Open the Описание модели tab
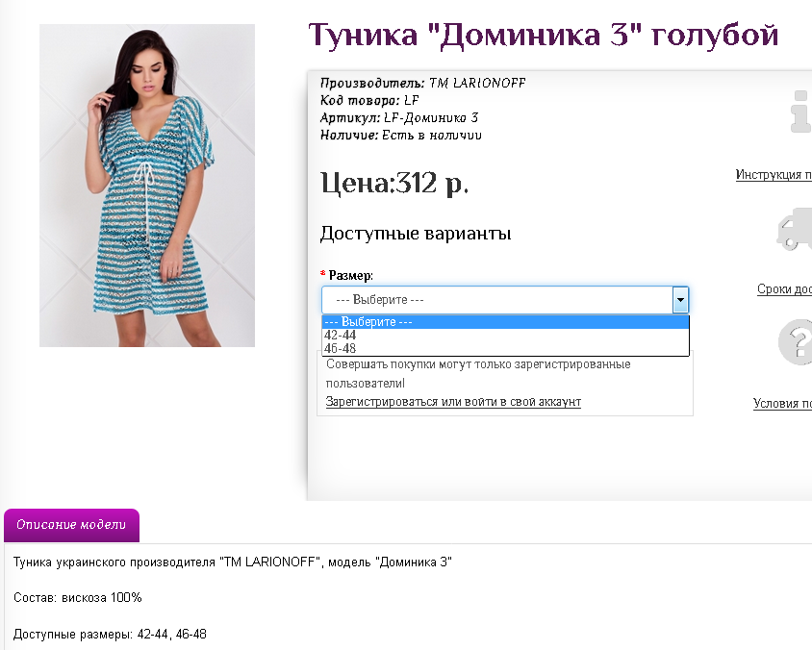Image resolution: width=812 pixels, height=650 pixels. 71,525
